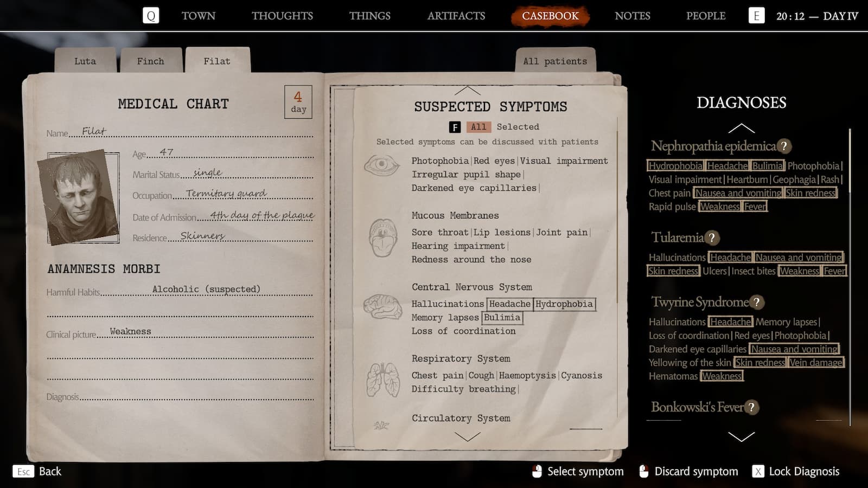Image resolution: width=868 pixels, height=488 pixels.
Task: Click the X Lock Diagnosis key icon
Action: click(758, 471)
